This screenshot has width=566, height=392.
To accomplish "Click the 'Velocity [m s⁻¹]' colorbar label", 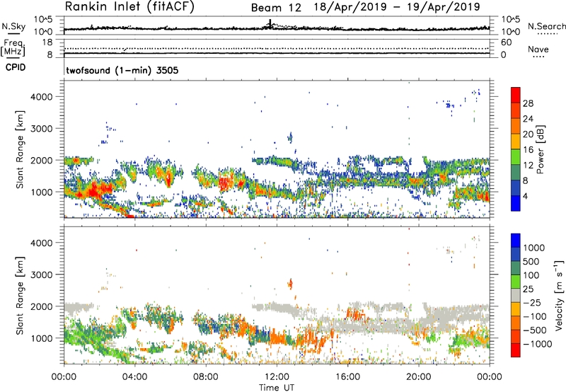I will [560, 295].
